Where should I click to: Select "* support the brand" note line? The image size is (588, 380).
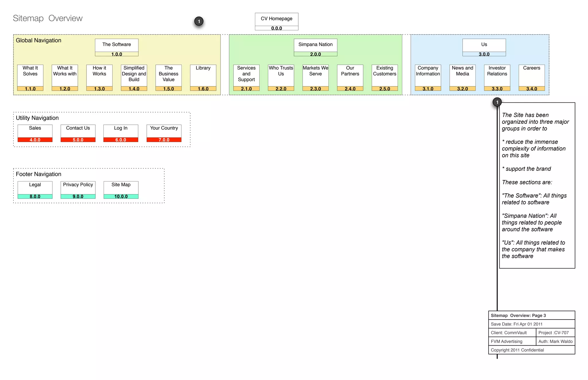pyautogui.click(x=526, y=169)
